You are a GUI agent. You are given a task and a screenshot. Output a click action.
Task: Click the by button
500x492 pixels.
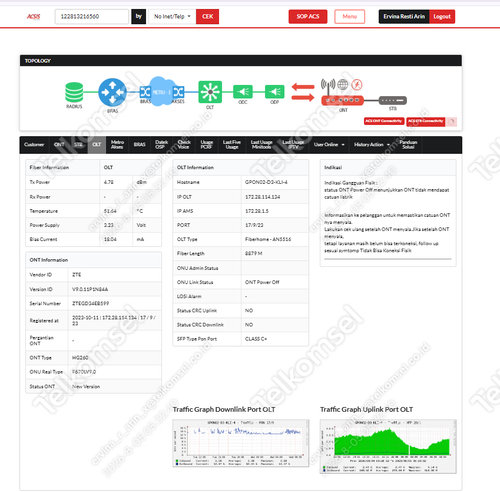click(x=139, y=16)
